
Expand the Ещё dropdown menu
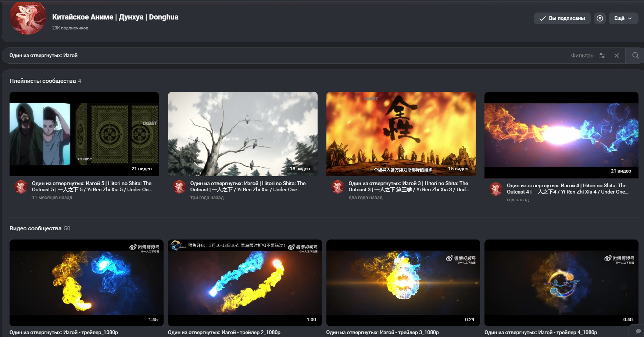point(623,18)
